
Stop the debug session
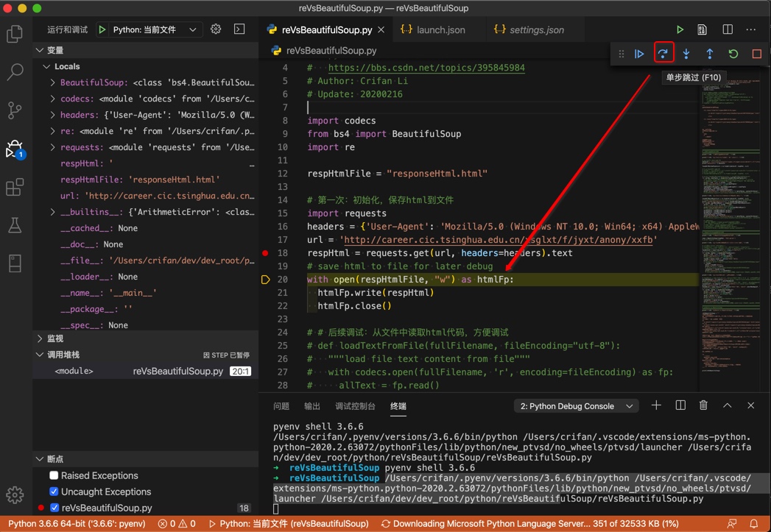pos(757,54)
